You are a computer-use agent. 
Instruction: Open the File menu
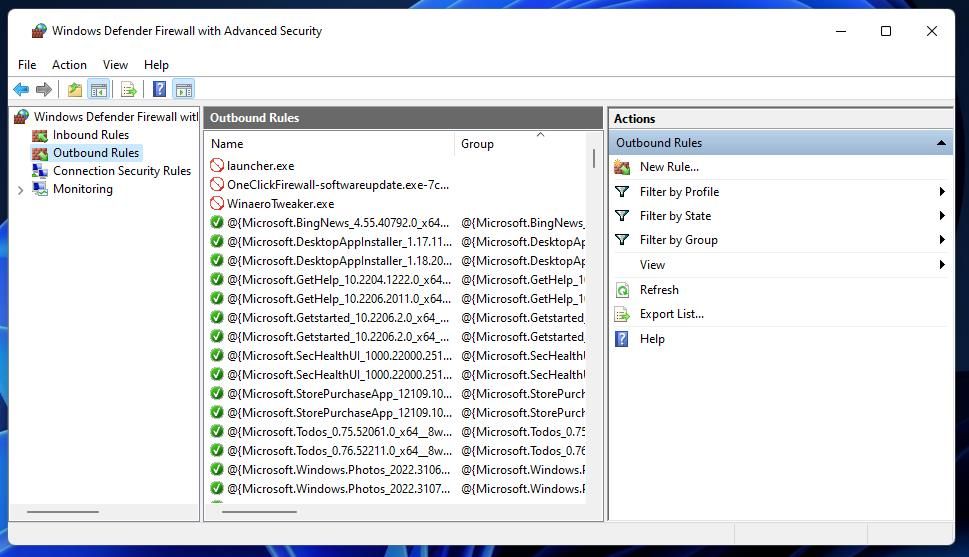(27, 65)
